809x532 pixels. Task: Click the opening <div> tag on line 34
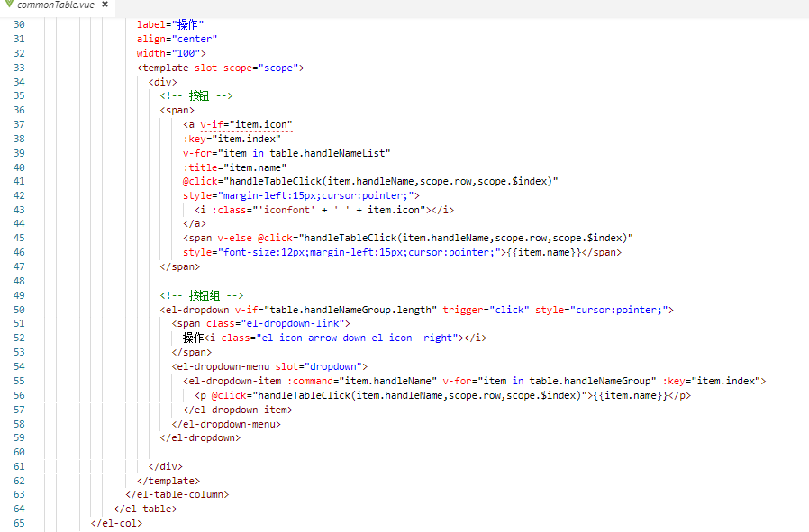pyautogui.click(x=162, y=82)
